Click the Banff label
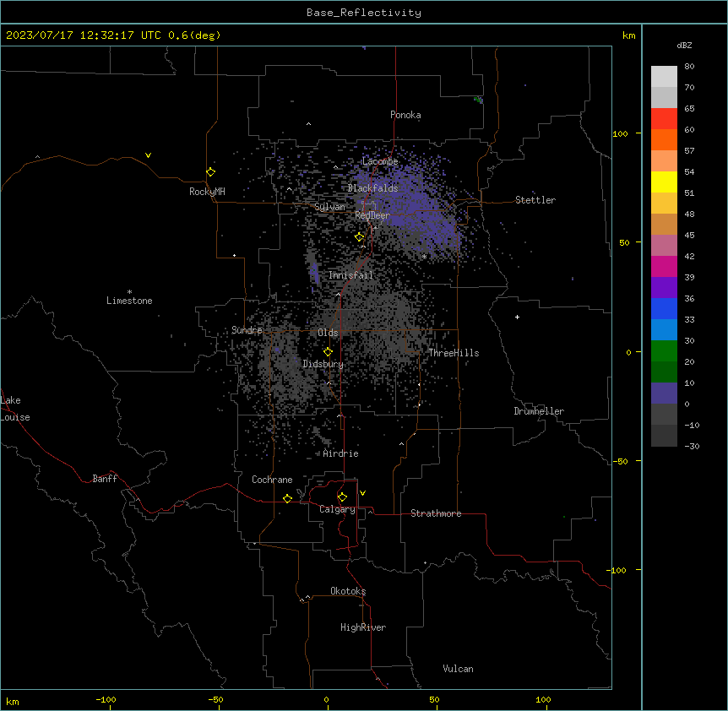The width and height of the screenshot is (728, 711). (x=105, y=479)
